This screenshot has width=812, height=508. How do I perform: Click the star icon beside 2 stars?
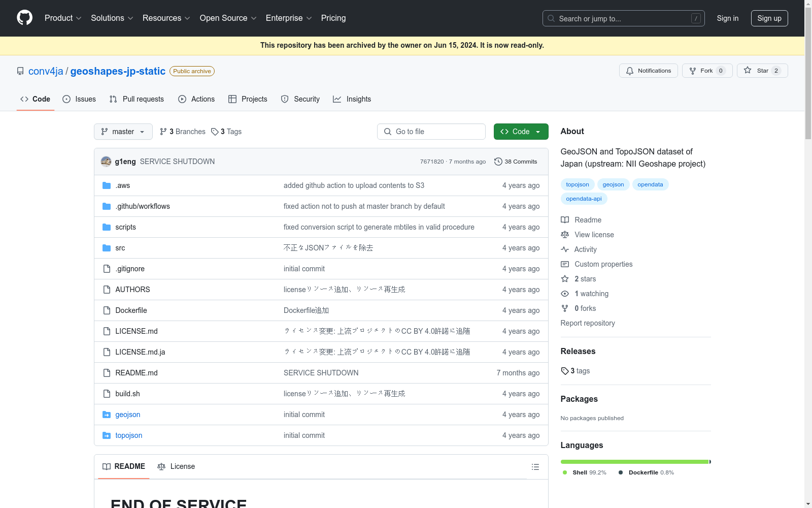coord(565,279)
